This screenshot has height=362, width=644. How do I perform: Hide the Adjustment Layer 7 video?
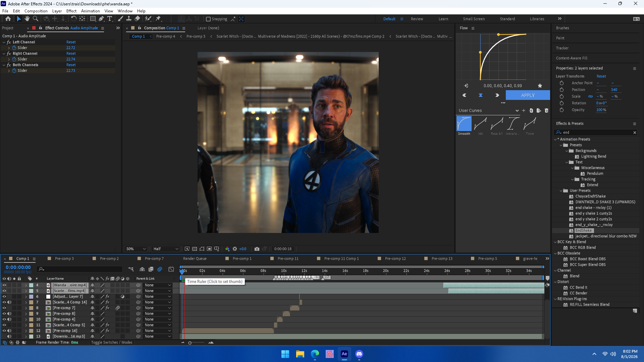(4, 297)
